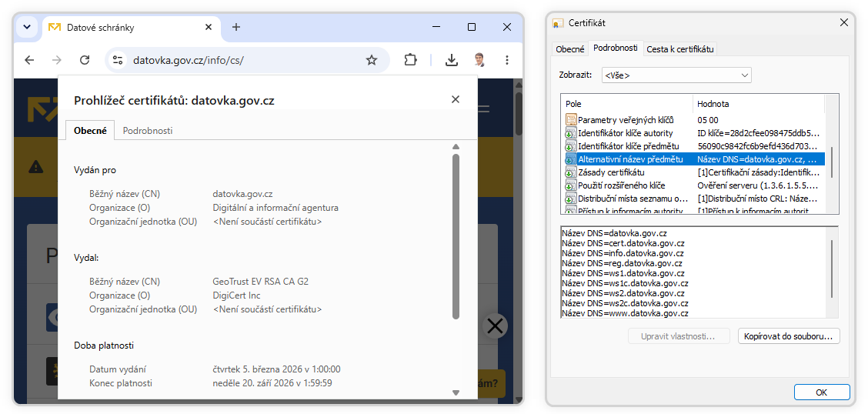The height and width of the screenshot is (414, 868).
Task: Open a new browser tab with the plus icon
Action: [x=235, y=27]
